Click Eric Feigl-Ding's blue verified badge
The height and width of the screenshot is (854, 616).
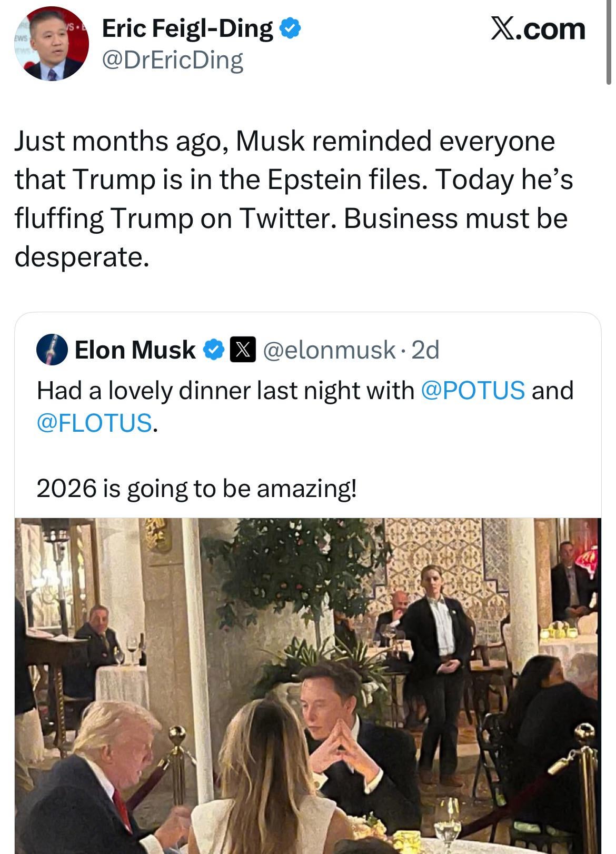pyautogui.click(x=290, y=28)
